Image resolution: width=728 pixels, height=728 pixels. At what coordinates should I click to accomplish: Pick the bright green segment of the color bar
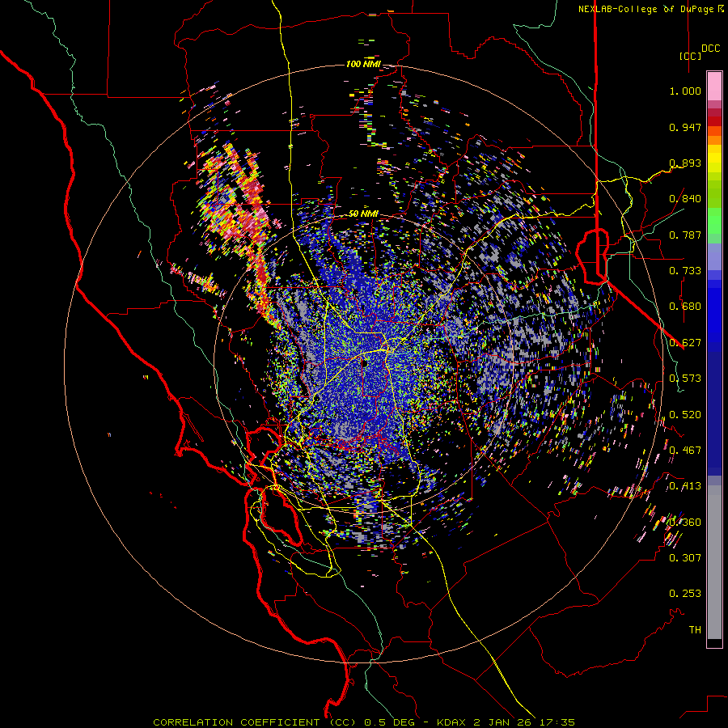714,221
